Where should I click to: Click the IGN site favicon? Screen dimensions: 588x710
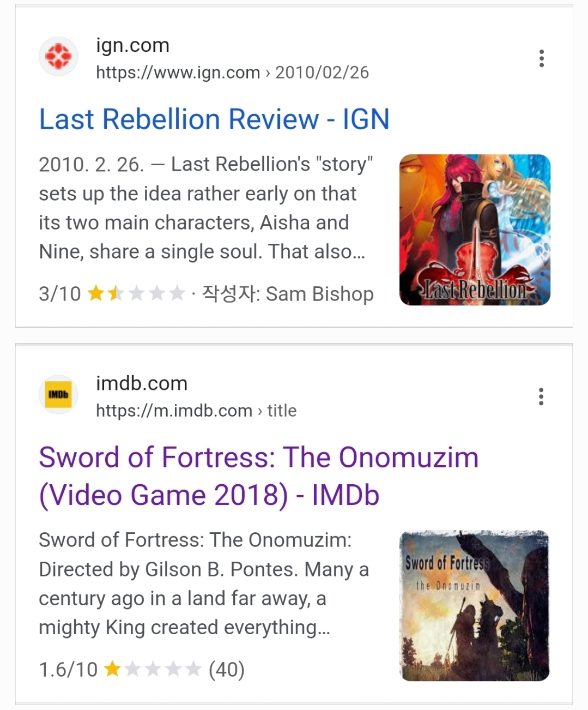coord(58,57)
